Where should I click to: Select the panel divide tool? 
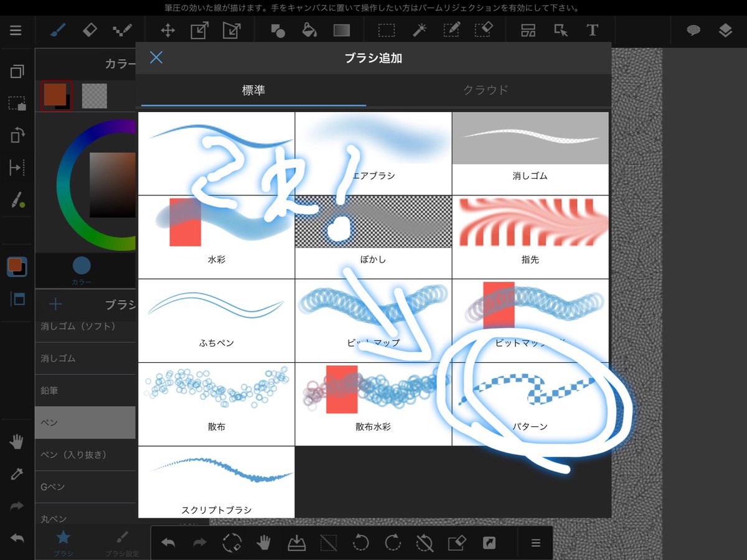(x=528, y=30)
